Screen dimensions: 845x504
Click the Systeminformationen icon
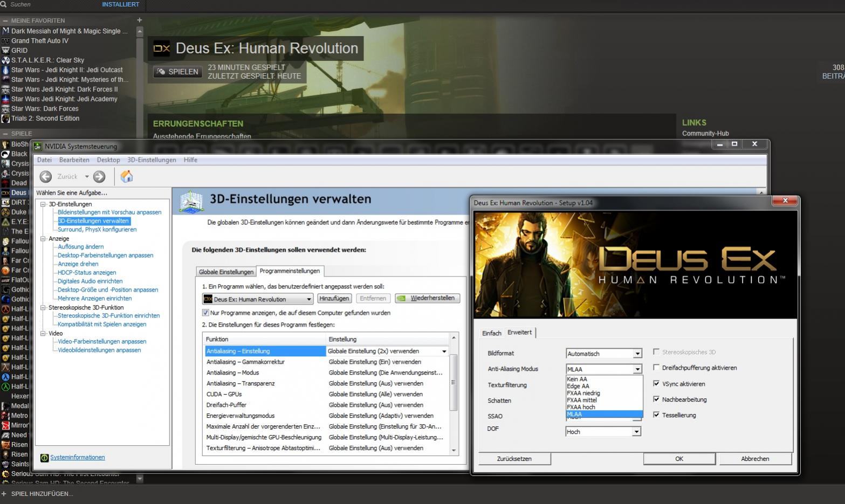[44, 458]
